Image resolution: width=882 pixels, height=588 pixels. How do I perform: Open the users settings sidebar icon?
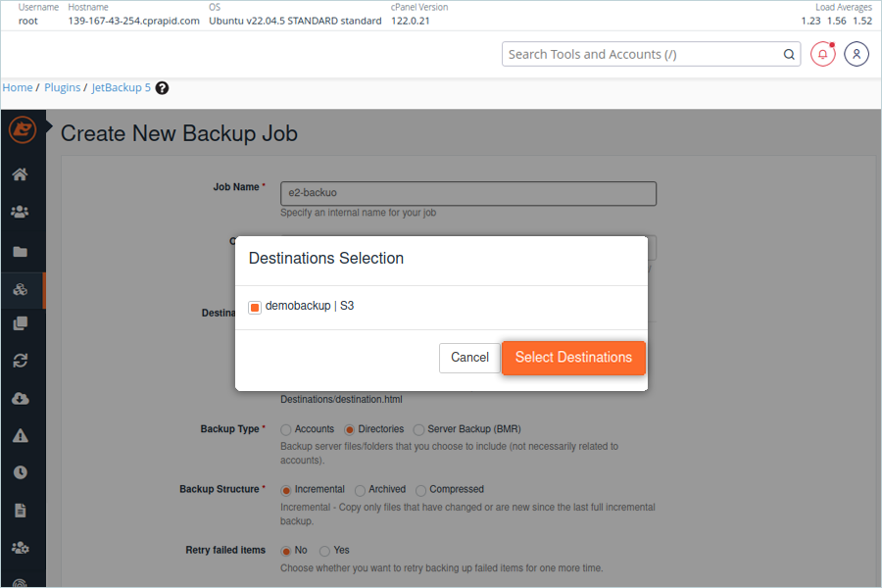(21, 548)
